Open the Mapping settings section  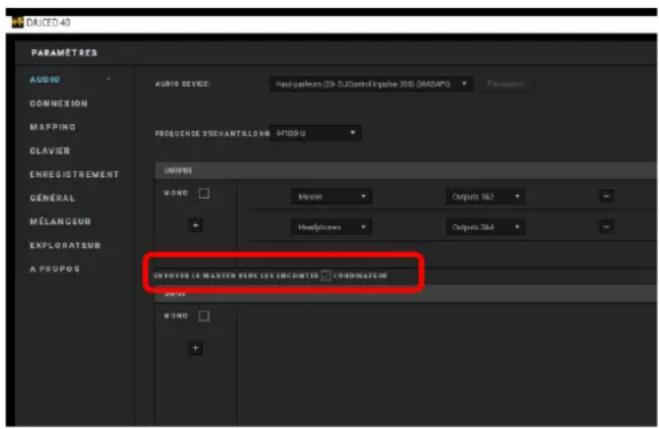coord(53,127)
